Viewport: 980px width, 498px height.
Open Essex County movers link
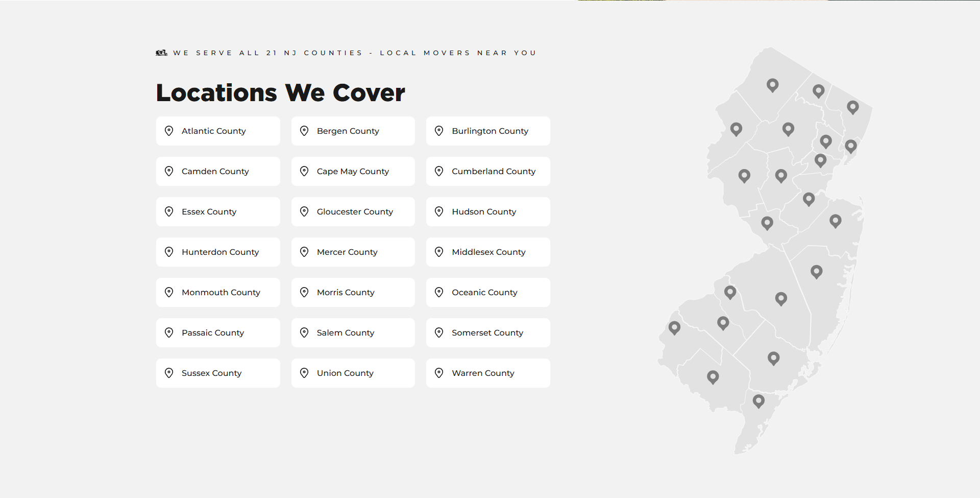point(218,211)
